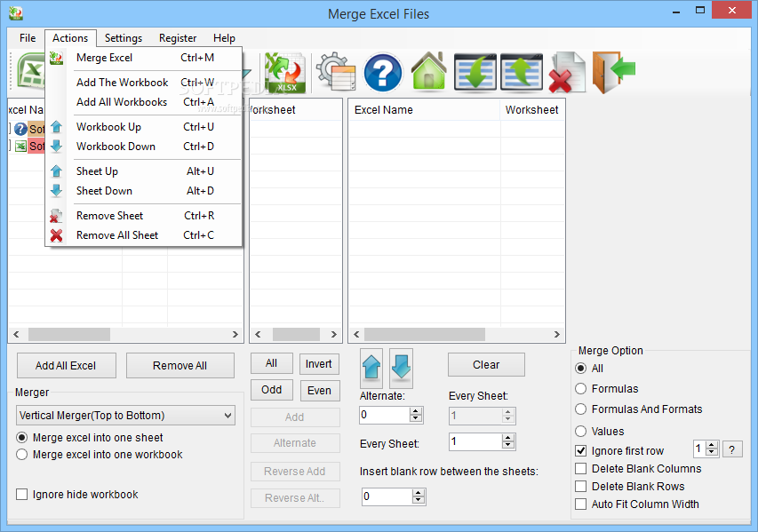Click the Alternate value input field
Viewport: 758px width, 532px height.
(x=386, y=415)
